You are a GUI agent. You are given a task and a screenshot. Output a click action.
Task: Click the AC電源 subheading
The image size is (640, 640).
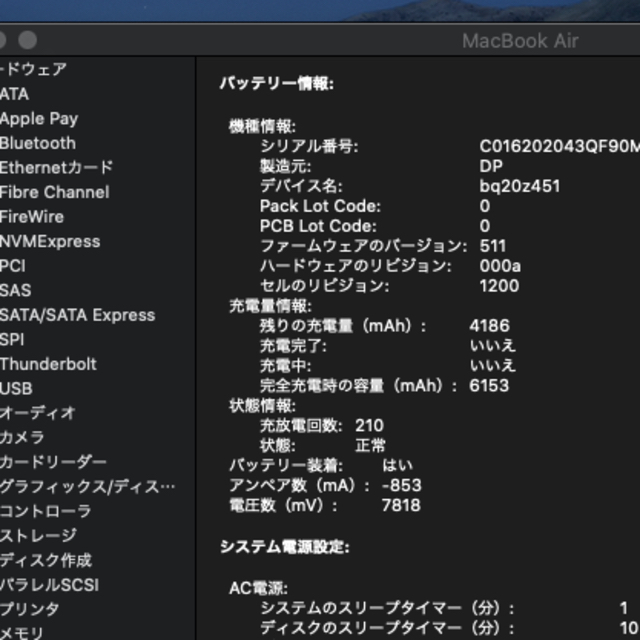tap(258, 588)
